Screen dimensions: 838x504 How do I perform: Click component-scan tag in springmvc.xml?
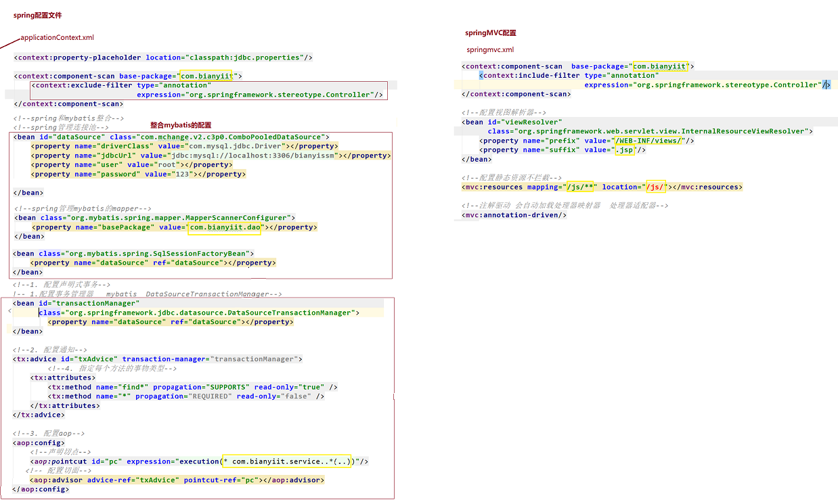(x=578, y=66)
